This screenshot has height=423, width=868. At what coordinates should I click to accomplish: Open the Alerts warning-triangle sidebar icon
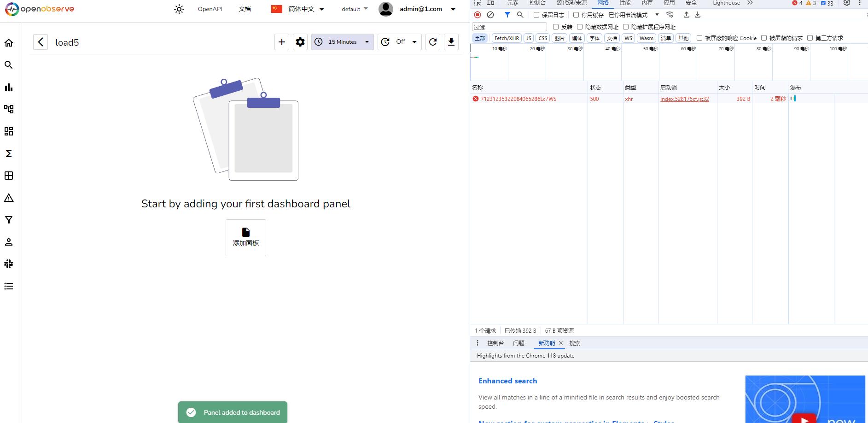point(9,197)
